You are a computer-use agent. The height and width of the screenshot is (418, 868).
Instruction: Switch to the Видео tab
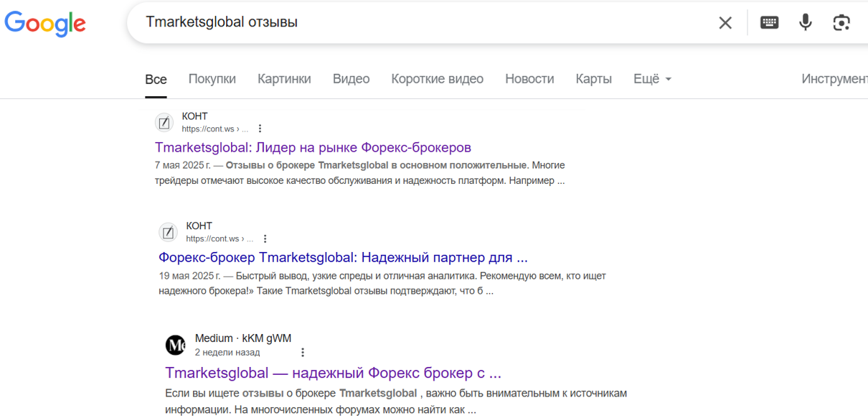point(351,79)
